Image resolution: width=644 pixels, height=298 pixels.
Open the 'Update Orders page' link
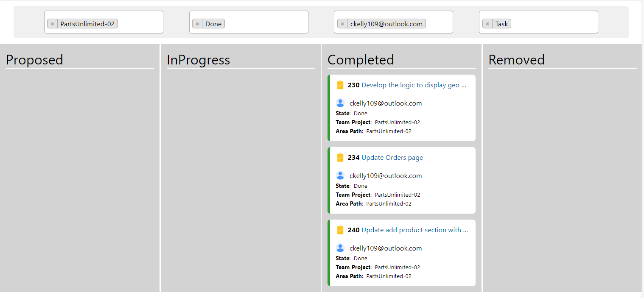[392, 158]
